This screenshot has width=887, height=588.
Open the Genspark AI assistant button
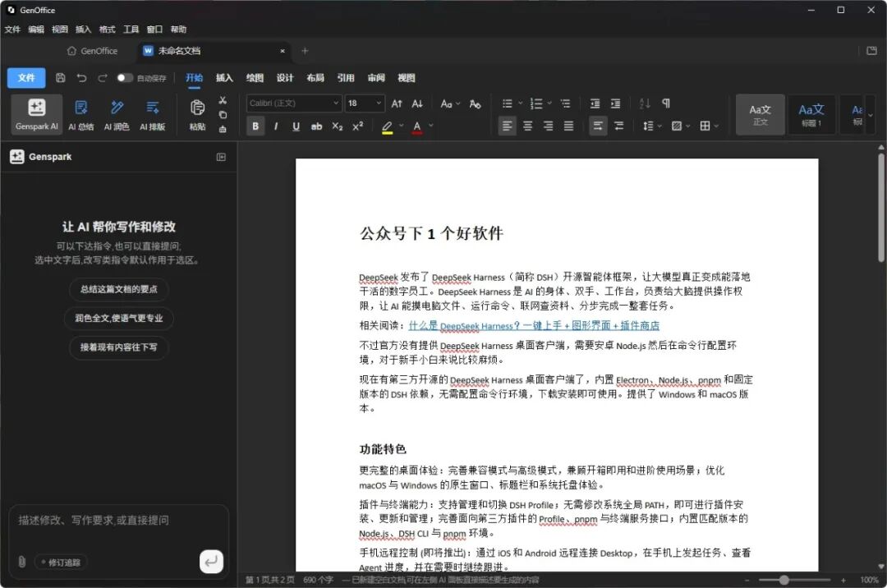coord(37,115)
